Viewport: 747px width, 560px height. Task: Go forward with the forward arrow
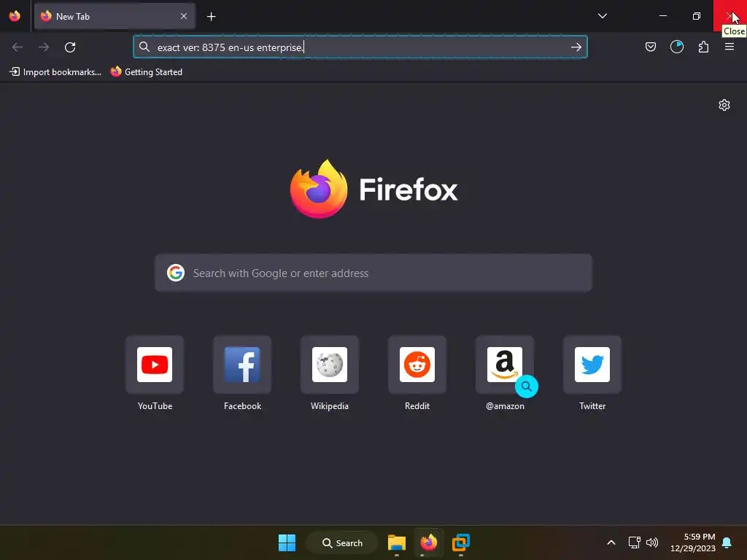coord(44,47)
